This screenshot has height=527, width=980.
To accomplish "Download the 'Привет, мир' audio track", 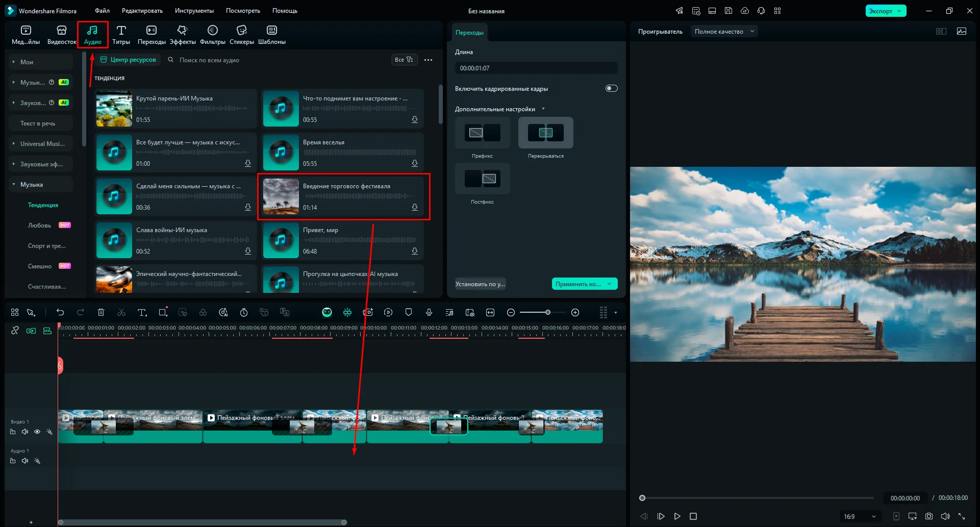I will click(x=415, y=251).
